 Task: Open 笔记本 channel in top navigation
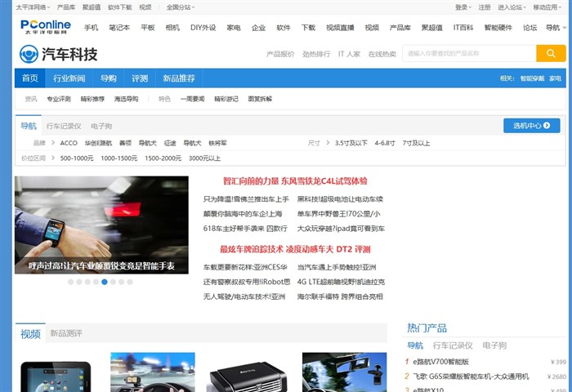click(119, 28)
